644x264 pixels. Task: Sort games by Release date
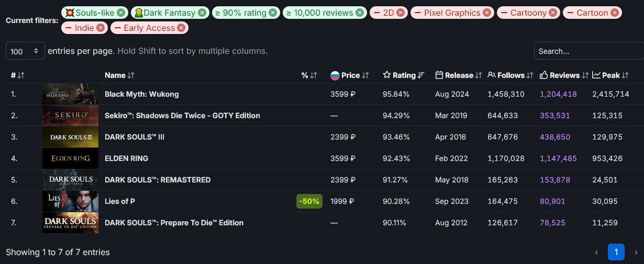[459, 75]
